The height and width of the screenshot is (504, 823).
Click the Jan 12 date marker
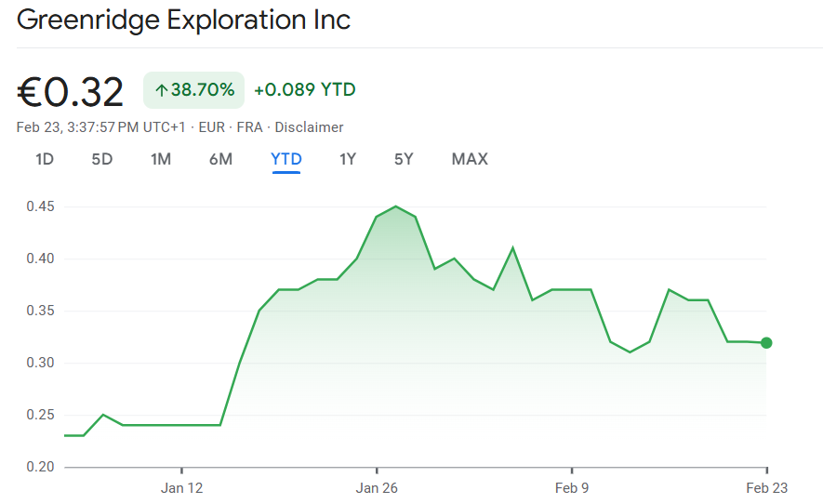[181, 487]
